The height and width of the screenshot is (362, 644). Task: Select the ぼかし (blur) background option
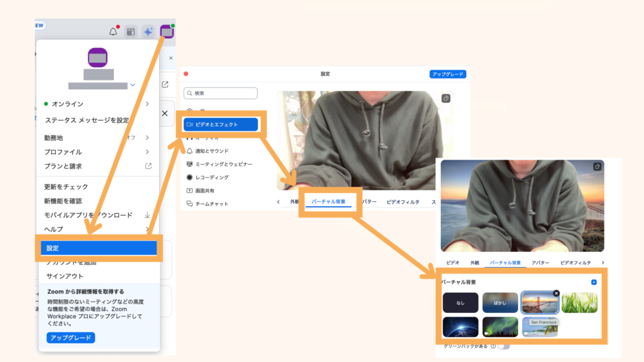[x=500, y=303]
